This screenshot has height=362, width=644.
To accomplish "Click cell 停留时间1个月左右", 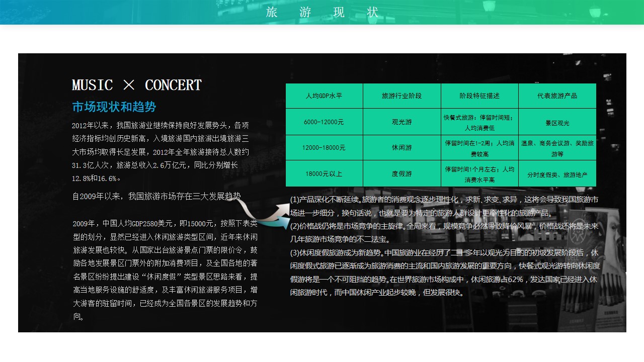I will pyautogui.click(x=479, y=174).
